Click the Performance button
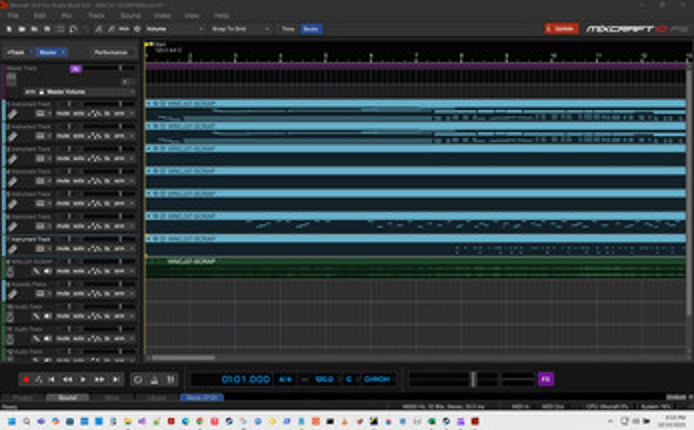The height and width of the screenshot is (430, 694). point(110,52)
